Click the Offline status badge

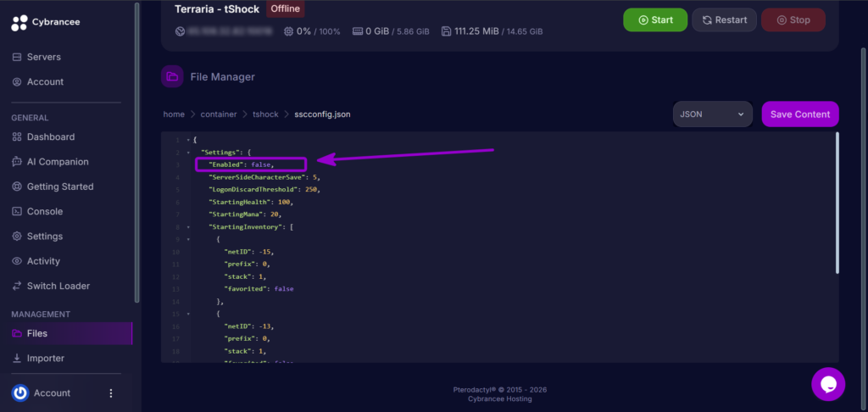coord(285,8)
